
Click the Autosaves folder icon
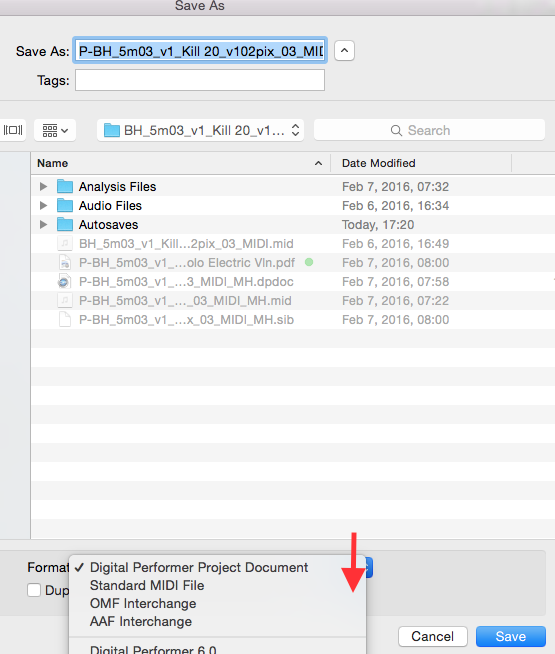point(65,225)
